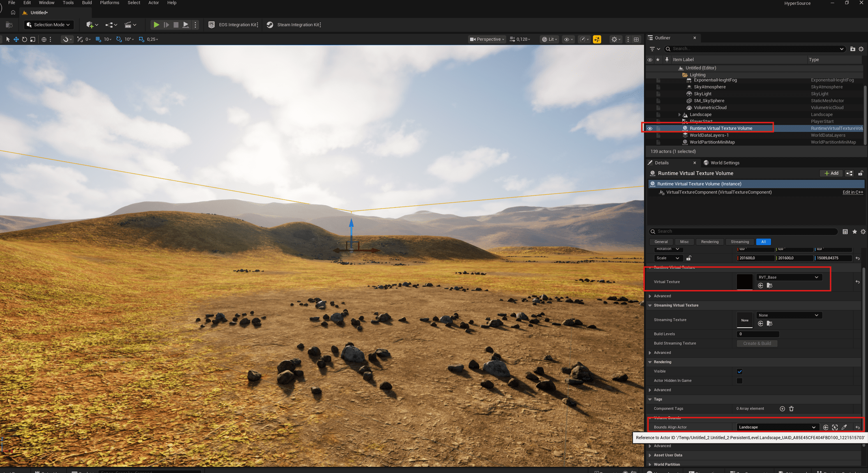Toggle scale snapping icon
868x473 pixels.
[x=141, y=39]
